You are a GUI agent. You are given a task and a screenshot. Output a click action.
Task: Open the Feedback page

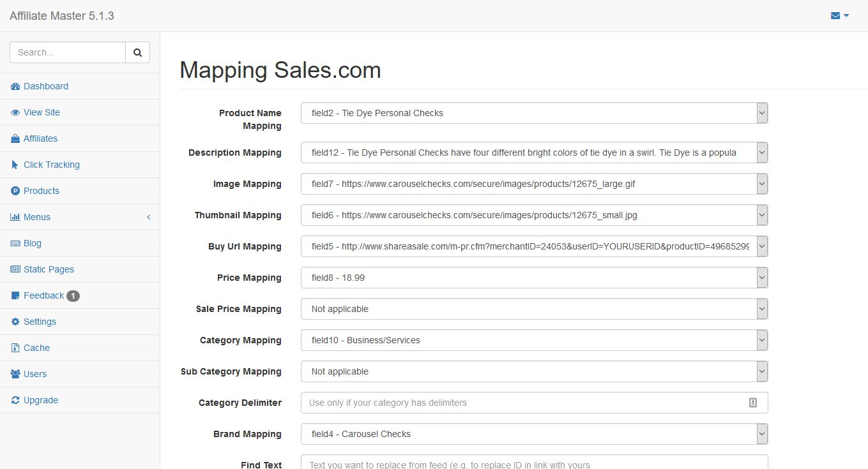pos(80,295)
